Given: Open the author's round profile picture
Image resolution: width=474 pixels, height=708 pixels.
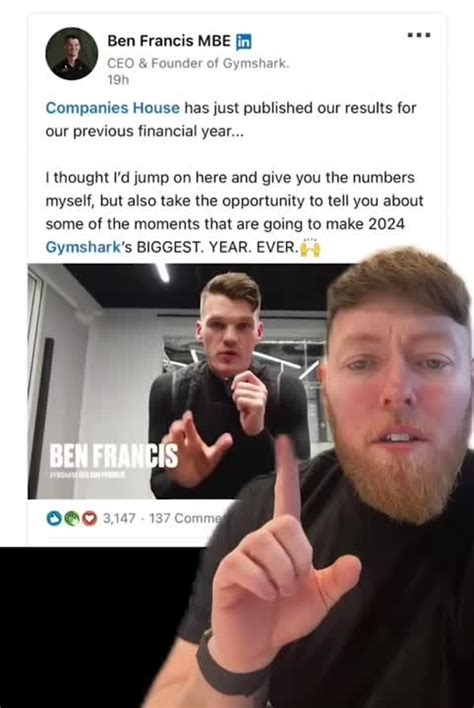Looking at the screenshot, I should pos(72,54).
